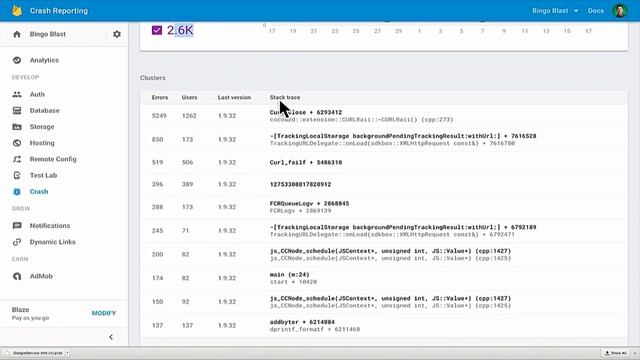The width and height of the screenshot is (640, 360).
Task: Open the 12753308017820912 cluster row
Action: tap(384, 184)
